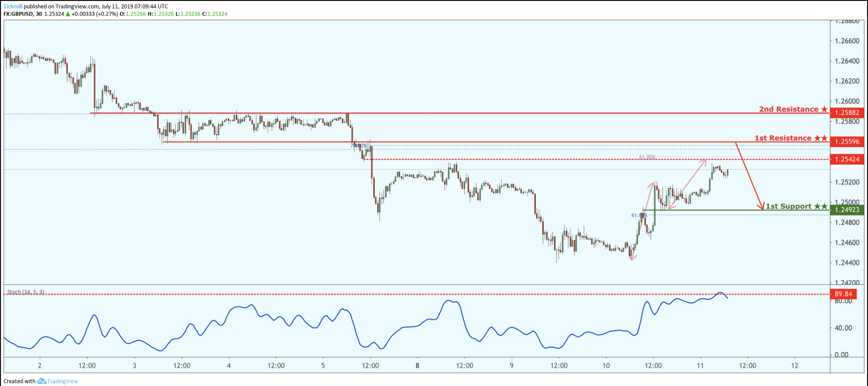Click date label 9 on time axis
868x386 pixels.
click(512, 366)
